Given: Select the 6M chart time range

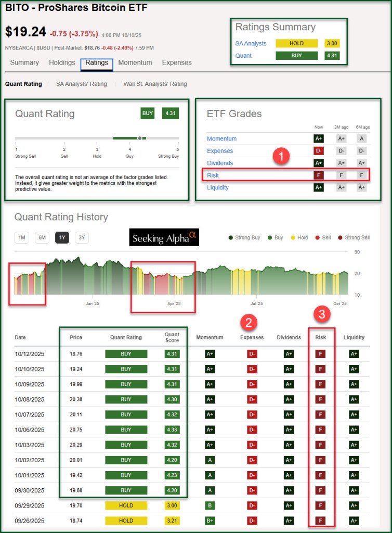Looking at the screenshot, I should tap(42, 238).
